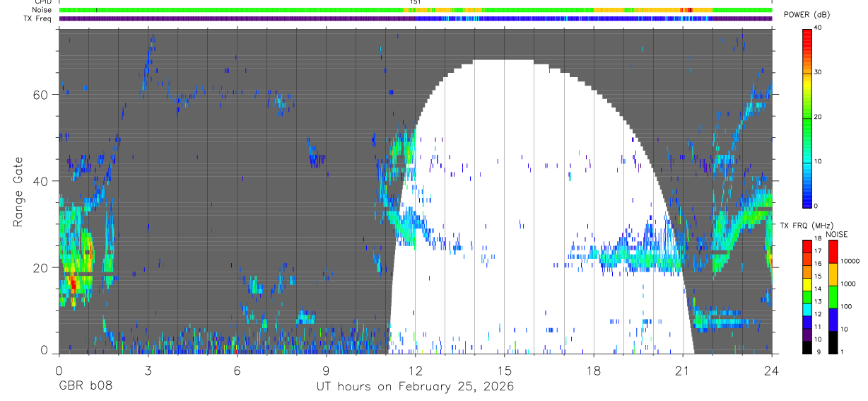Click the NOISE legend color bar

[833, 296]
